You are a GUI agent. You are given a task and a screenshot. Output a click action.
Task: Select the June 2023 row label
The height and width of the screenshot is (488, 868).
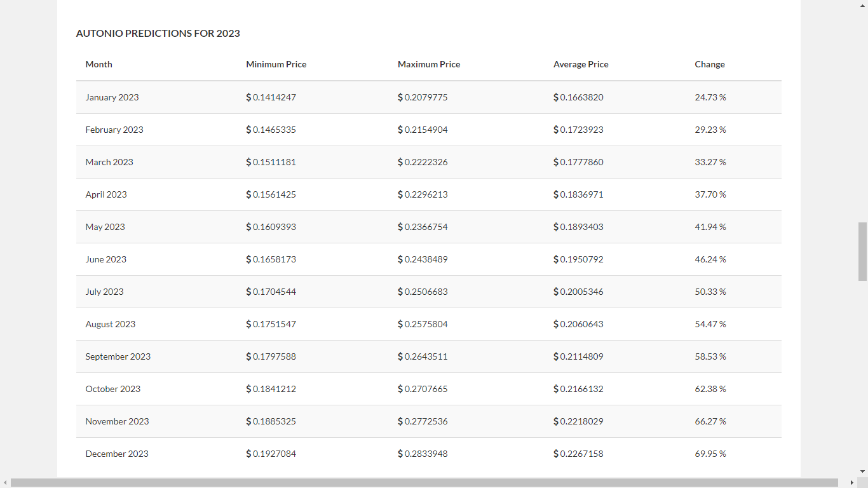tap(106, 259)
